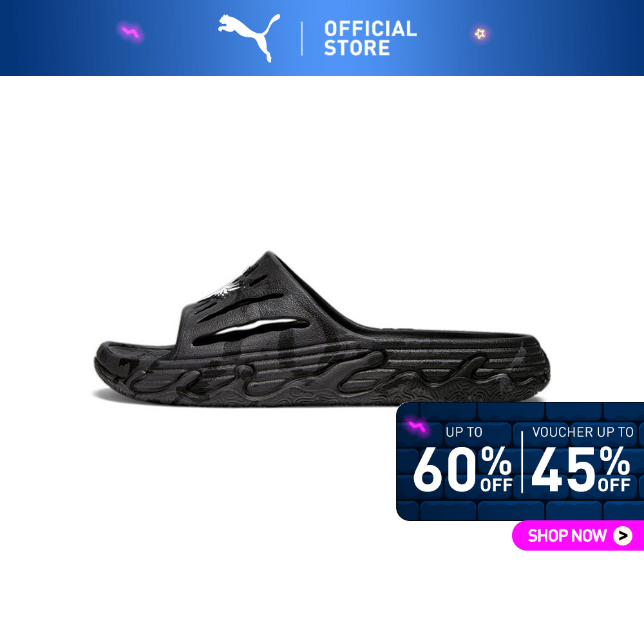Click the VOUCHER UP TO label
This screenshot has height=644, width=644.
[x=583, y=432]
